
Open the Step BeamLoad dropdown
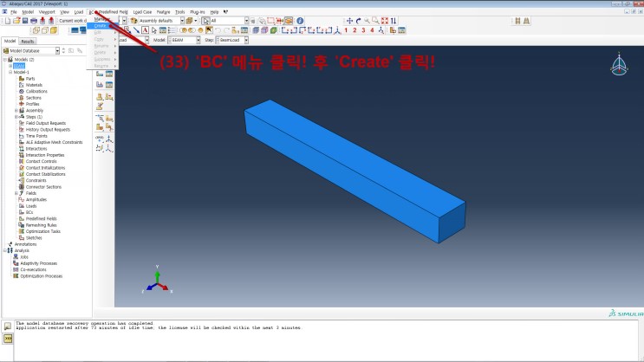(246, 40)
